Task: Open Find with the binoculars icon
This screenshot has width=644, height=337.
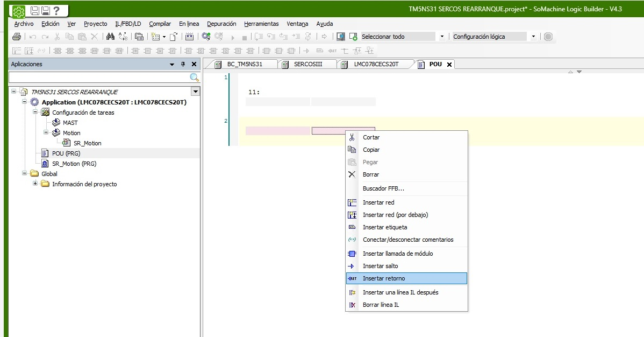Action: tap(110, 37)
